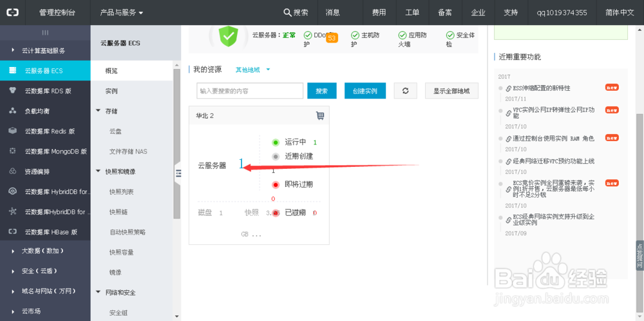Image resolution: width=644 pixels, height=321 pixels.
Task: Open 云数据库 MongoDB 版
Action: coord(56,151)
